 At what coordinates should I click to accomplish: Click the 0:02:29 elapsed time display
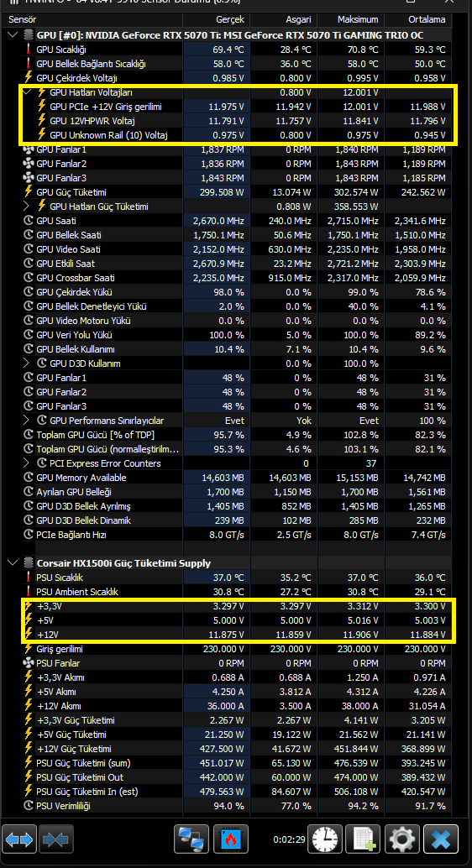pyautogui.click(x=289, y=839)
